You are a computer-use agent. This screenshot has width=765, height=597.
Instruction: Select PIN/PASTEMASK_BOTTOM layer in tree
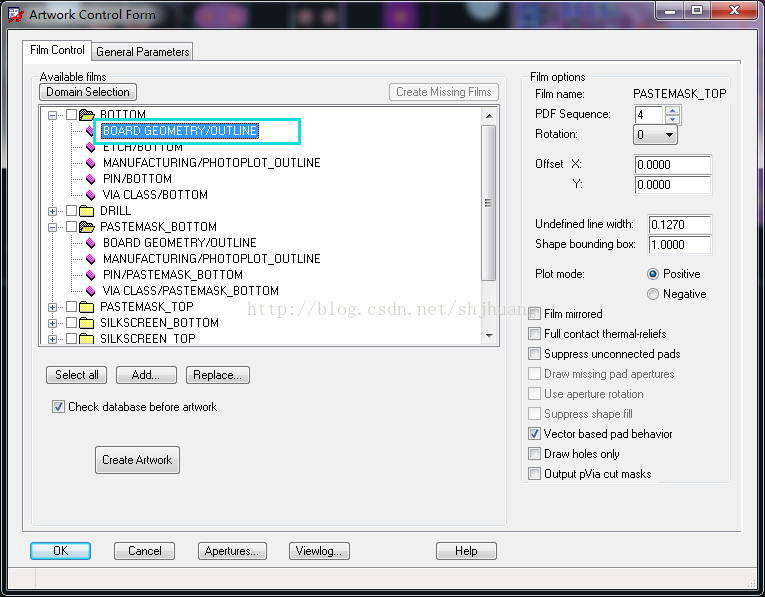tap(172, 275)
